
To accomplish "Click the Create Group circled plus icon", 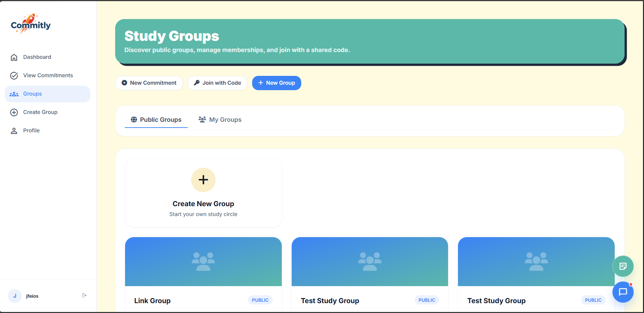I will pyautogui.click(x=14, y=112).
